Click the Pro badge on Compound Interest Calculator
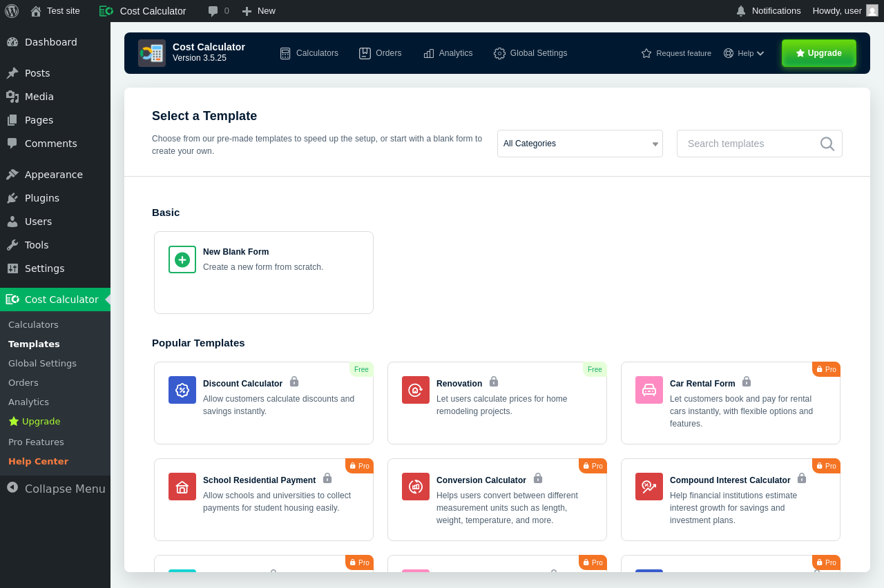 tap(826, 466)
